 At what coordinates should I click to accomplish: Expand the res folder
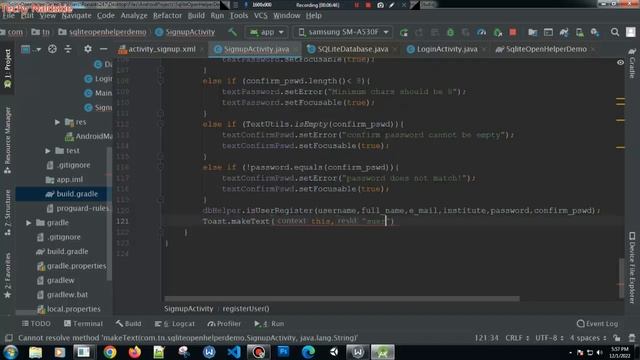click(x=58, y=122)
